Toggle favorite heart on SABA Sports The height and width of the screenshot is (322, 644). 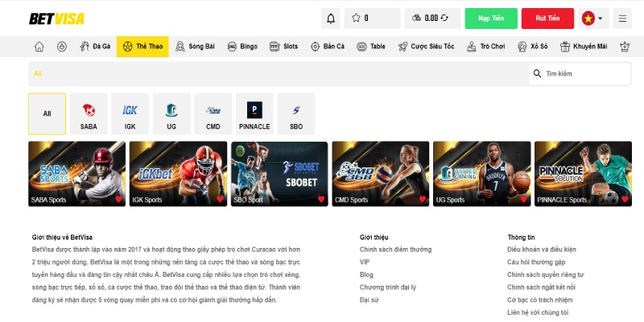point(118,199)
